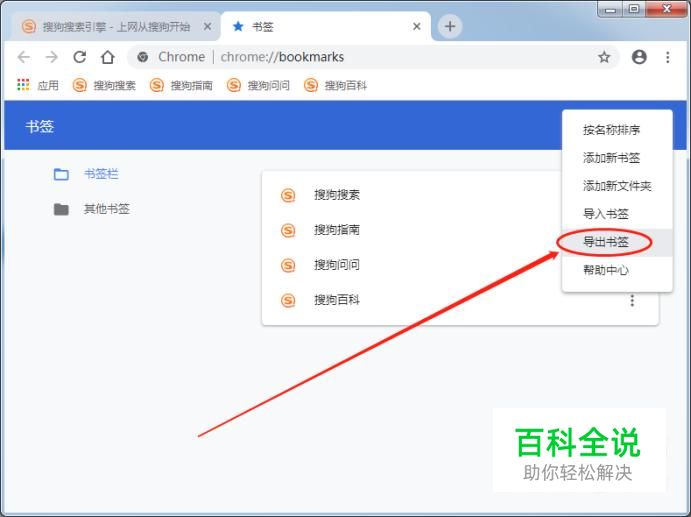Open 搜狗搜索 in the bookmarks bar
The image size is (691, 517).
click(x=104, y=85)
